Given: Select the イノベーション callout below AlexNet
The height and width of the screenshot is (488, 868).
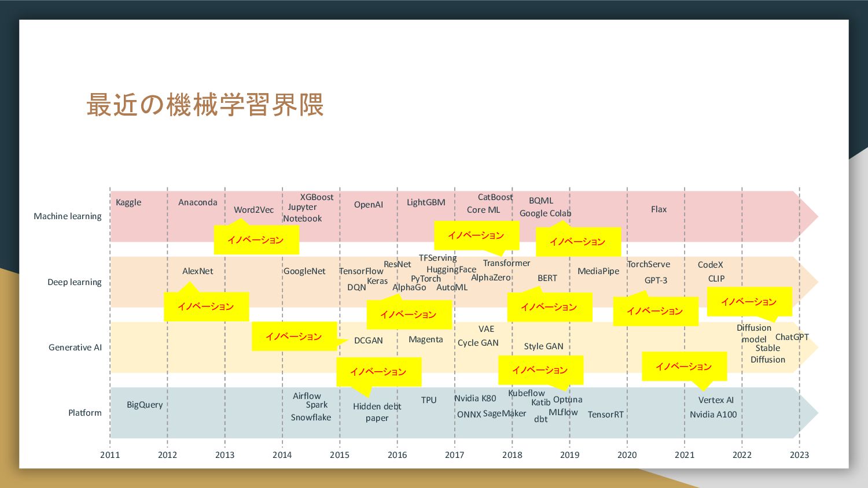Looking at the screenshot, I should 206,307.
